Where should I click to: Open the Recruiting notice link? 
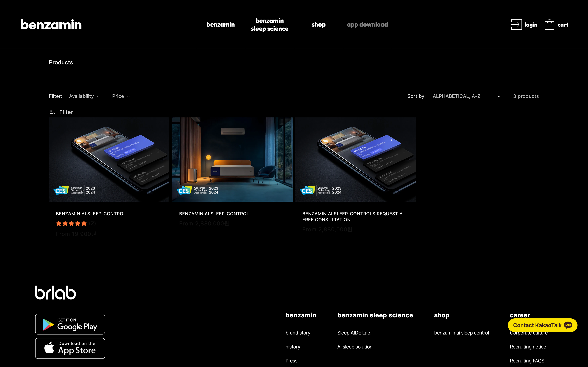coord(528,347)
